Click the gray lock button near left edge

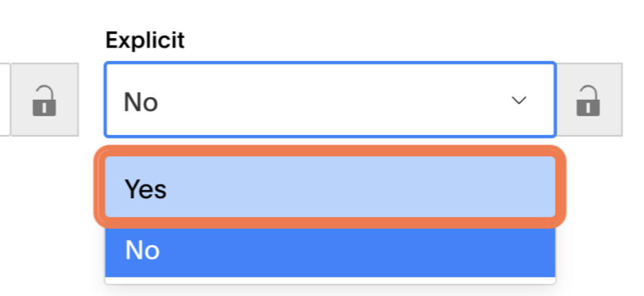pos(44,100)
